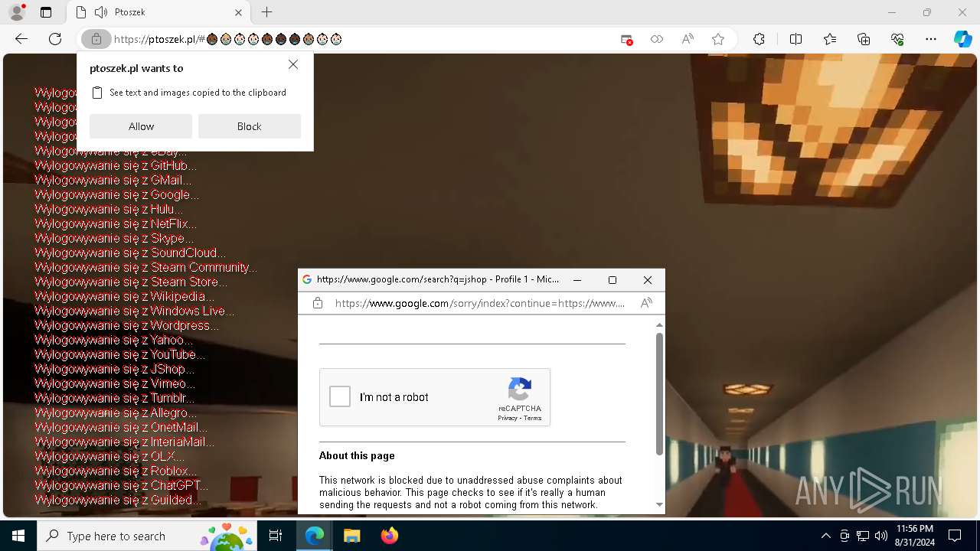
Task: Open reCAPTCHA Terms link
Action: (x=533, y=418)
